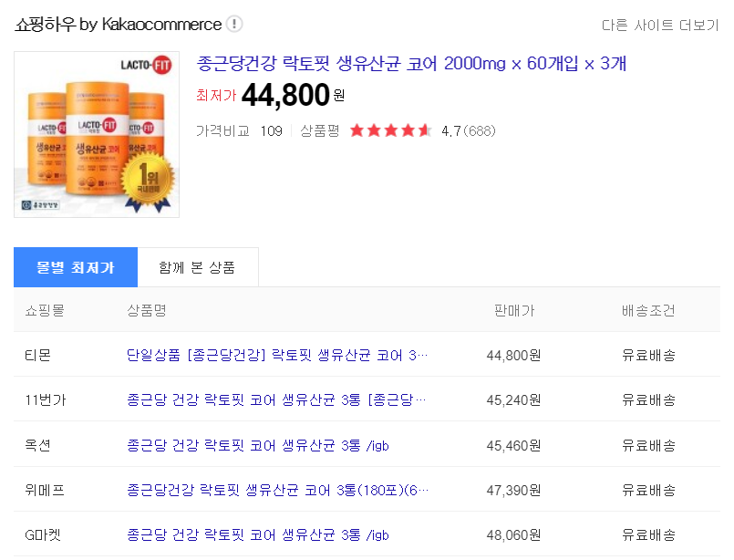Click the star rating icons
The width and height of the screenshot is (734, 560).
[x=390, y=130]
